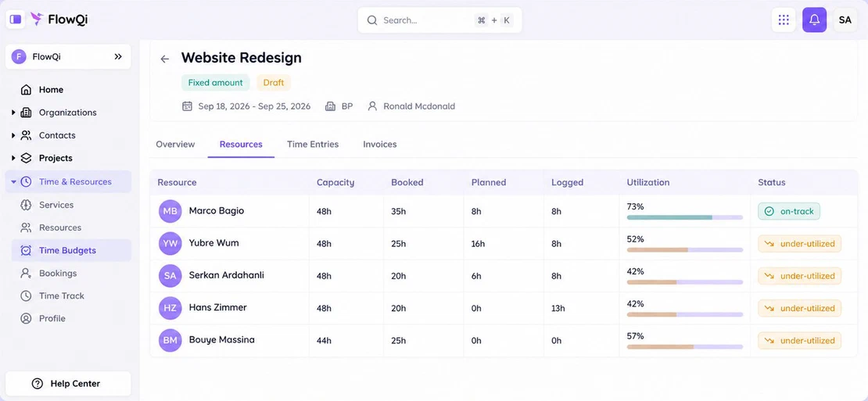Click the Utilization column header

click(x=648, y=183)
